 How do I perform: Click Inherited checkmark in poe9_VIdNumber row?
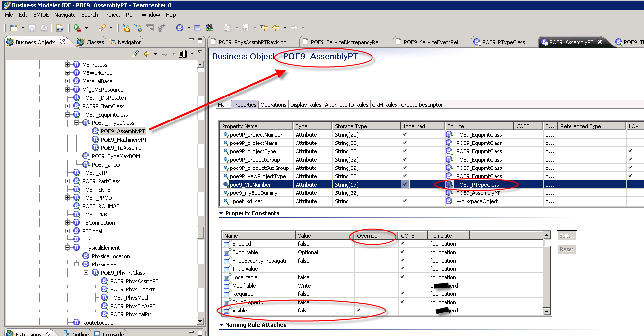click(405, 185)
